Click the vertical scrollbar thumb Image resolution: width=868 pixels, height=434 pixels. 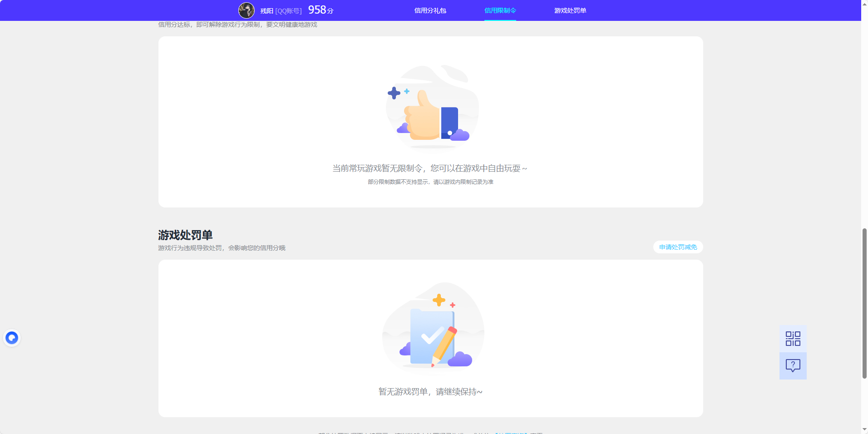(864, 303)
